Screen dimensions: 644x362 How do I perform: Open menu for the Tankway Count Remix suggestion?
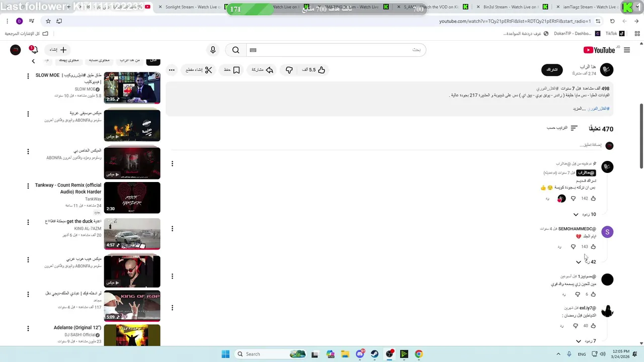(x=28, y=186)
